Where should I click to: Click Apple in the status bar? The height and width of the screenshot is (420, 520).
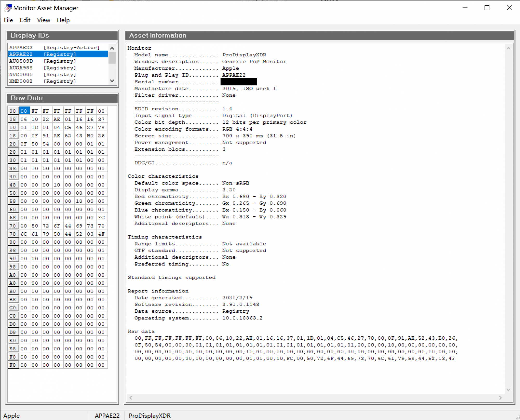tap(11, 416)
